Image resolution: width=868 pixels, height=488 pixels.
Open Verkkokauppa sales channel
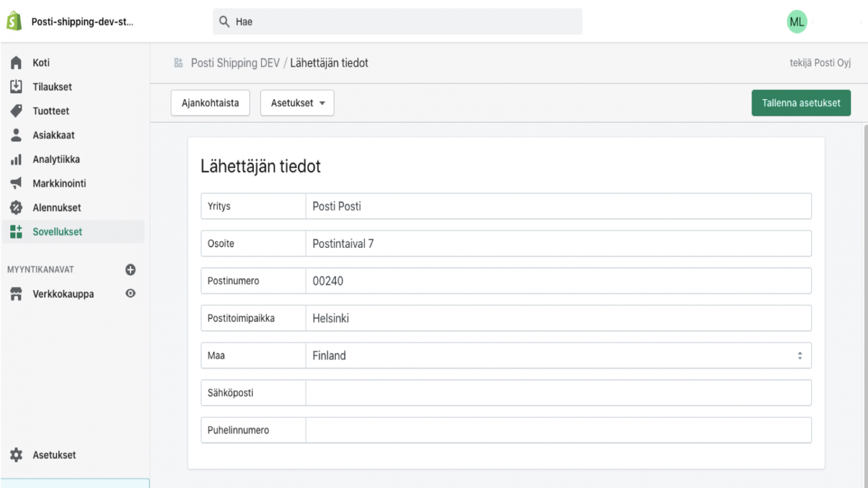[63, 294]
